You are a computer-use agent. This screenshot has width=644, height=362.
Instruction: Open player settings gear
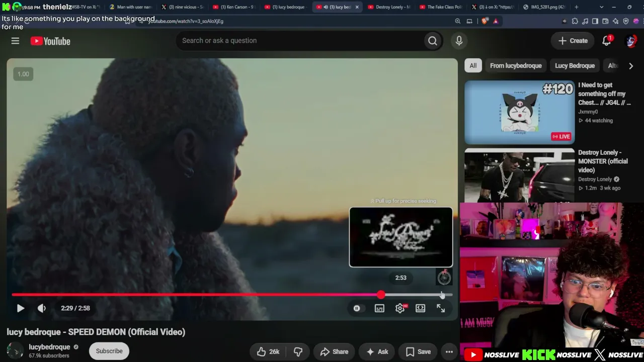[x=400, y=308]
